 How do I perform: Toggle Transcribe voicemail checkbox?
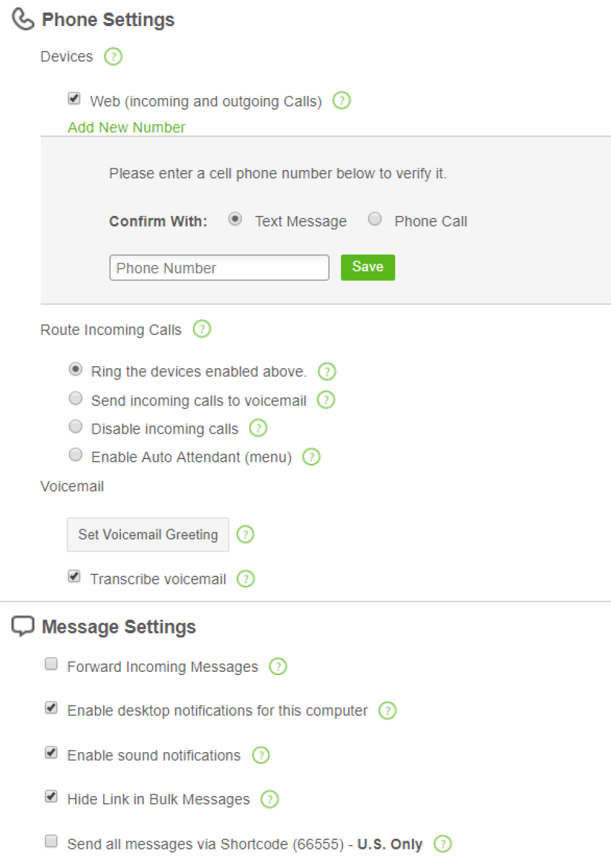click(x=74, y=577)
